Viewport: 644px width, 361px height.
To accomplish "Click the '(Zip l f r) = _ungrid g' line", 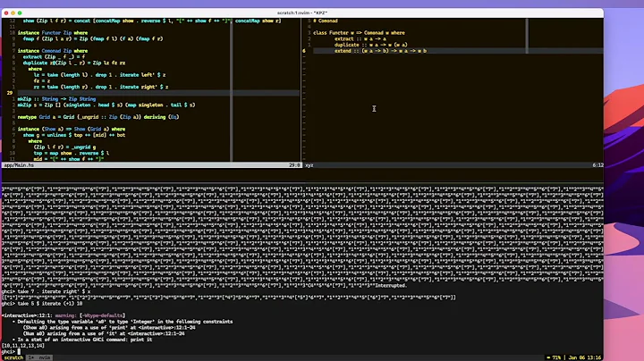I will (64, 147).
